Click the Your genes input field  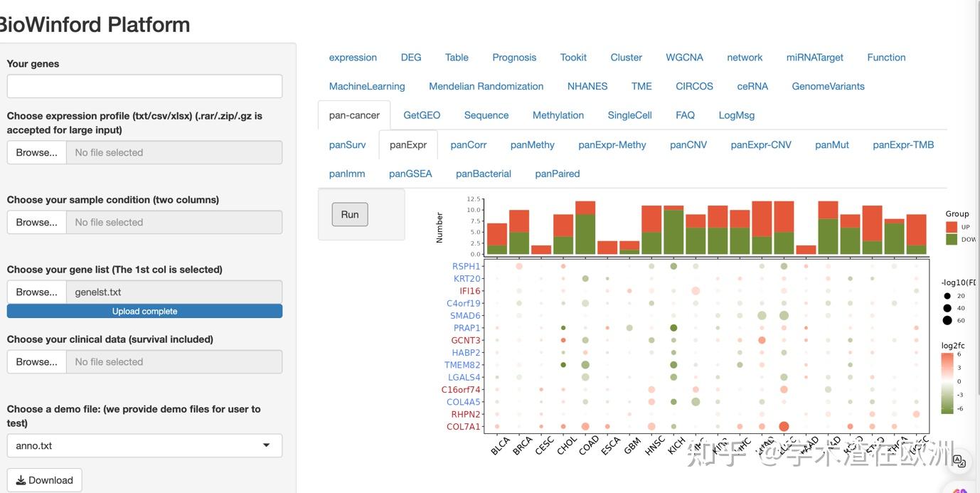click(x=144, y=86)
